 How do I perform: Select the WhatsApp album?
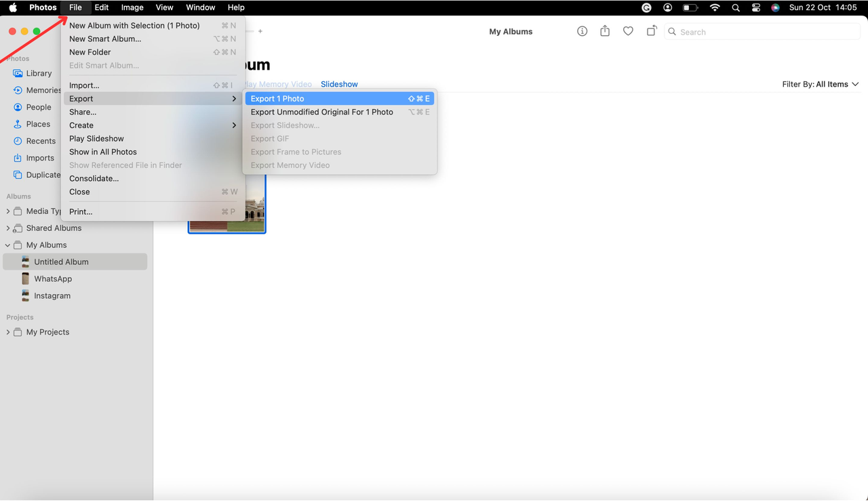pos(53,278)
